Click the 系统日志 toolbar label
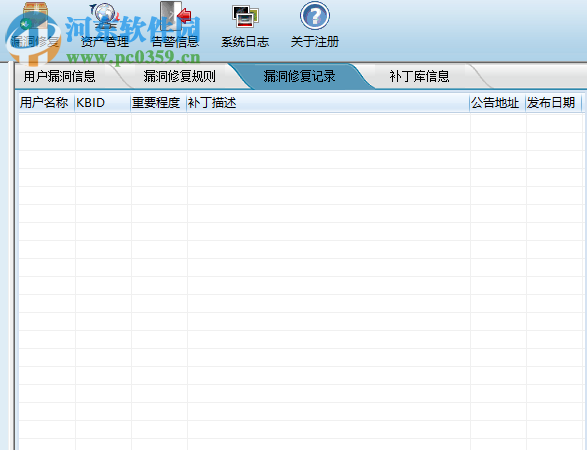Screen dimensions: 587x450 [245, 41]
